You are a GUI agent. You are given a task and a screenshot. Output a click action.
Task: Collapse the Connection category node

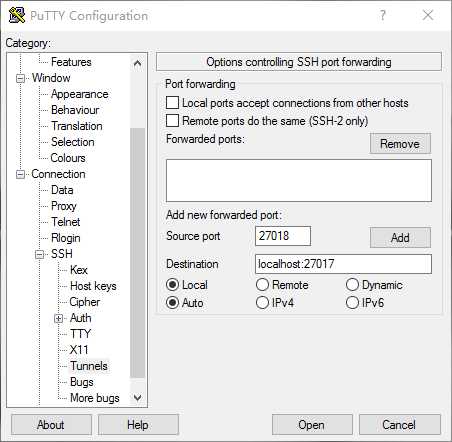tap(21, 174)
